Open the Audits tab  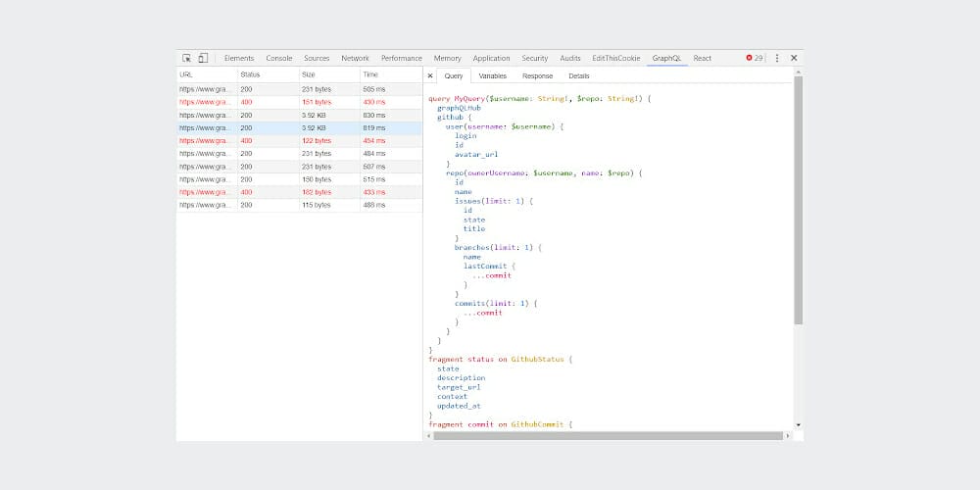pos(570,58)
